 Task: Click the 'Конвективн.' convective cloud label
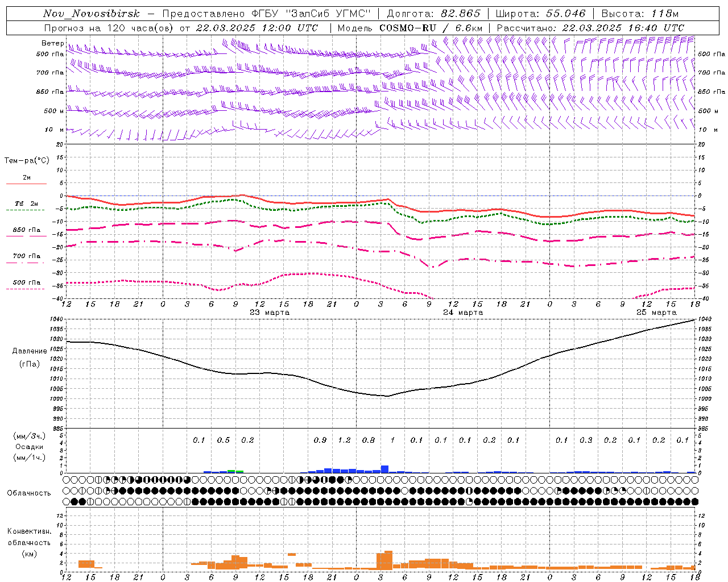[29, 531]
